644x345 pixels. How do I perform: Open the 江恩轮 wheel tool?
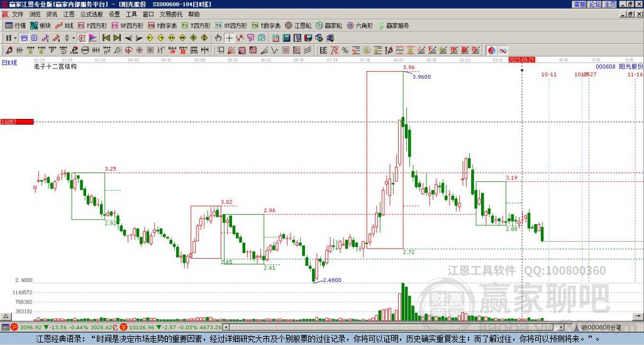point(298,25)
